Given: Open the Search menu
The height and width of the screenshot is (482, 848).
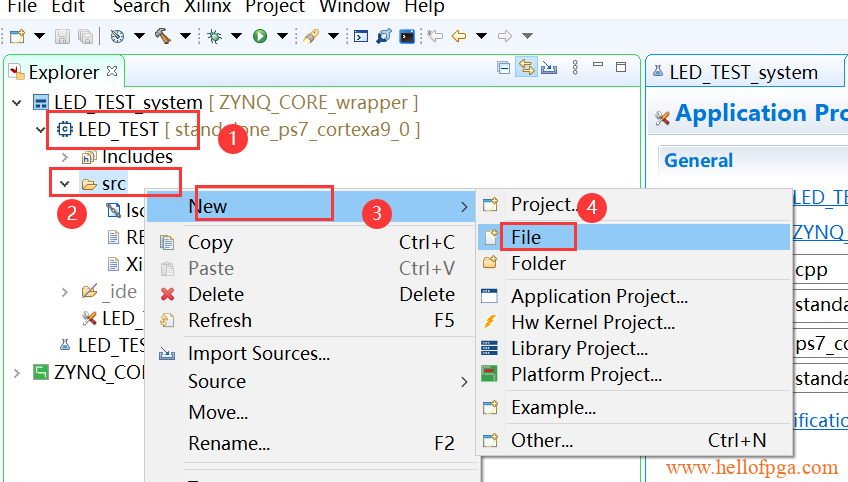Looking at the screenshot, I should pyautogui.click(x=141, y=6).
